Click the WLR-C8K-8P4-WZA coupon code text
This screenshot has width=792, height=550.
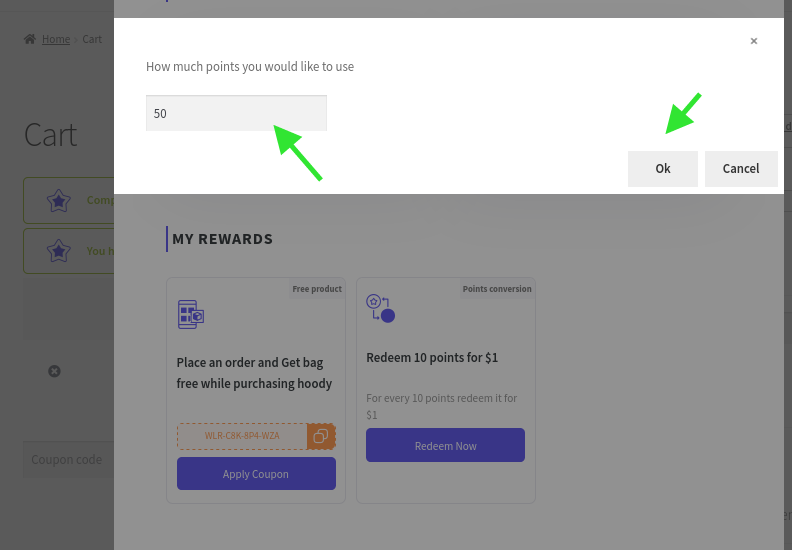(242, 436)
